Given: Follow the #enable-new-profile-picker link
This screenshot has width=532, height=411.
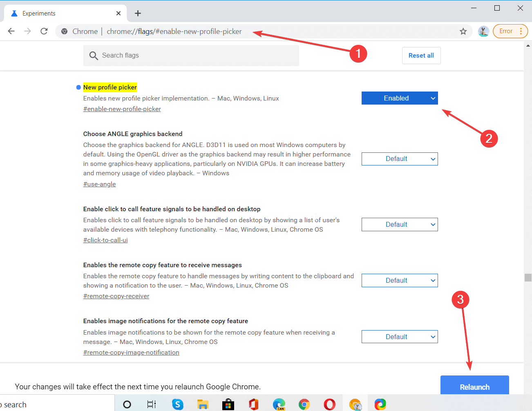Looking at the screenshot, I should 122,109.
